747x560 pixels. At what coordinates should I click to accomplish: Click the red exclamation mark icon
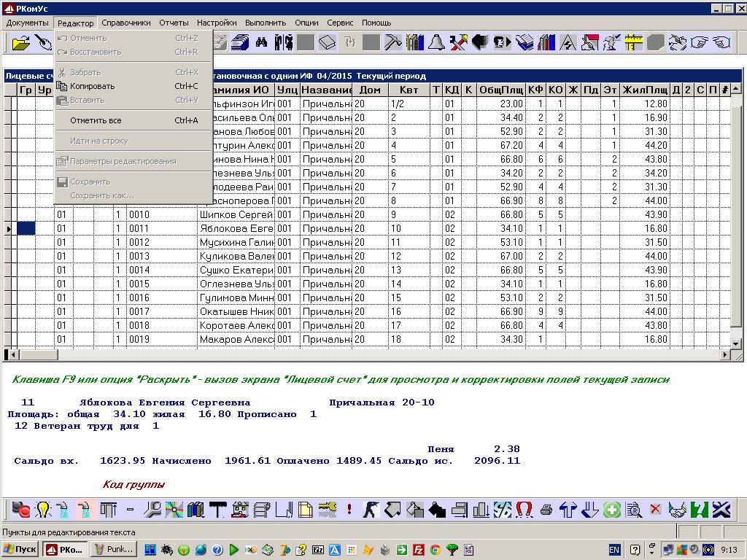point(349,509)
